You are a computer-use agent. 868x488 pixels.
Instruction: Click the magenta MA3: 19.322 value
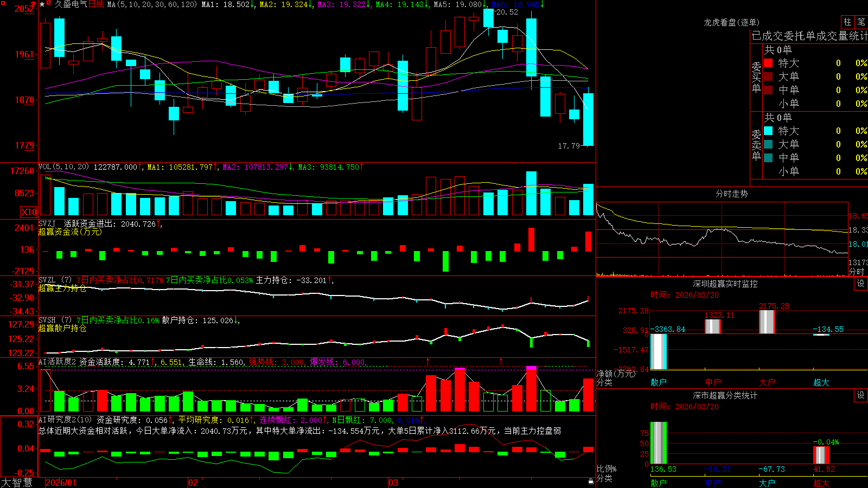click(344, 4)
